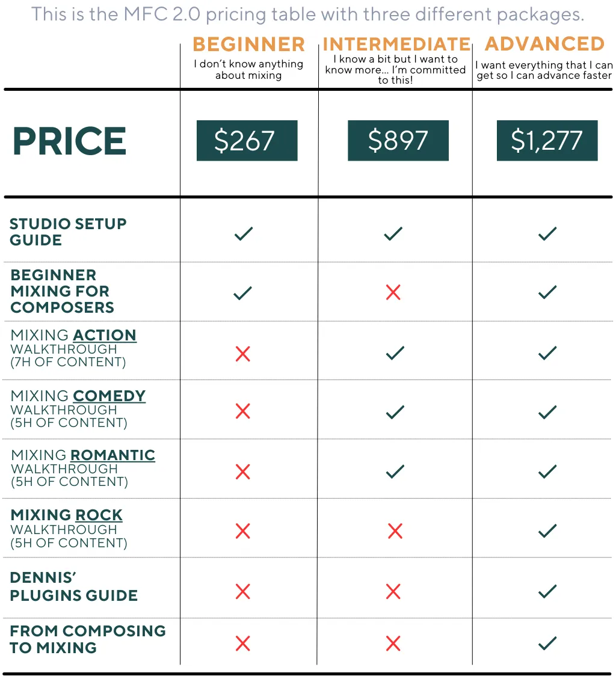Open the underlined COMEDY walkthrough link

tap(109, 396)
